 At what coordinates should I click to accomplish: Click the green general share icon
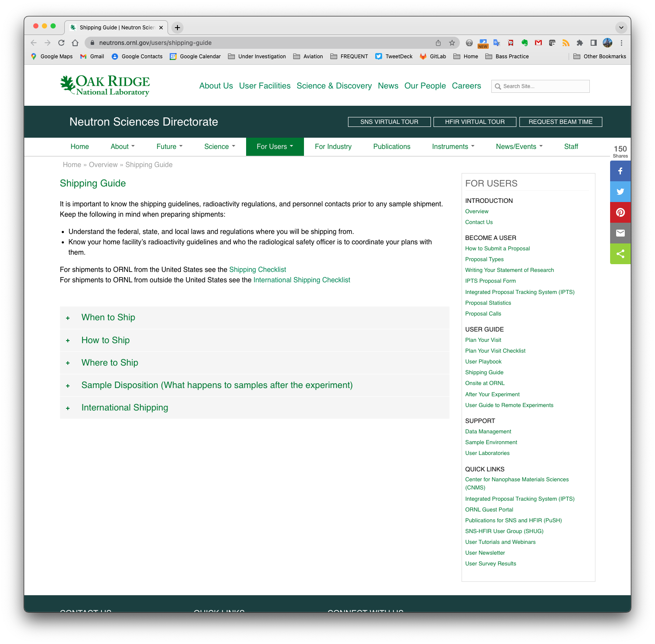[620, 254]
